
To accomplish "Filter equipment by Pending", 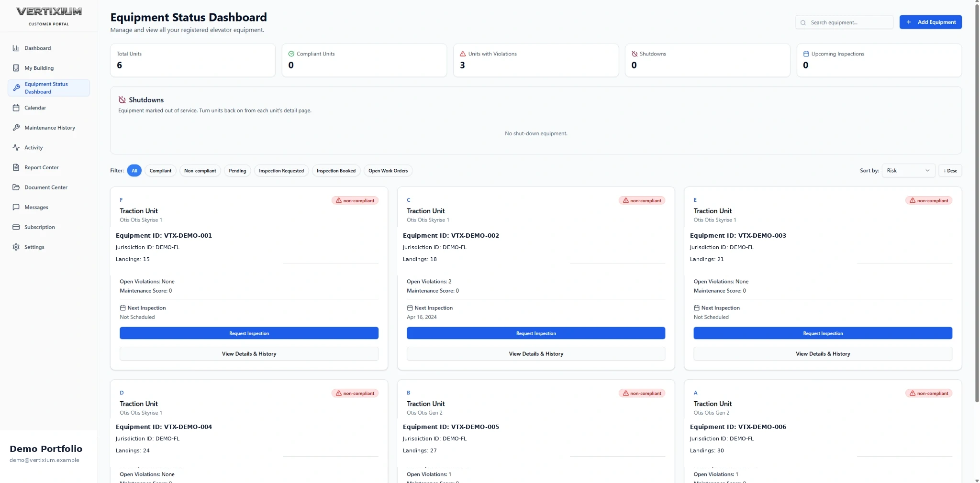I will point(237,171).
